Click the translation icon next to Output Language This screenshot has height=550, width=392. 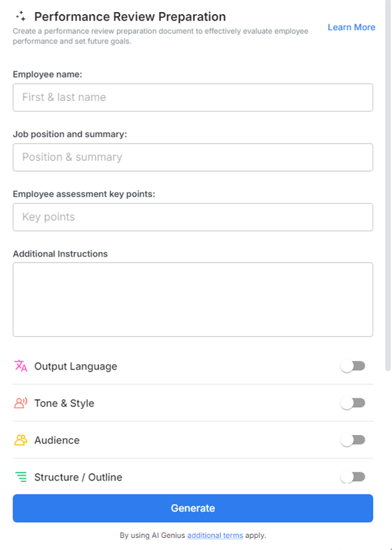[19, 366]
